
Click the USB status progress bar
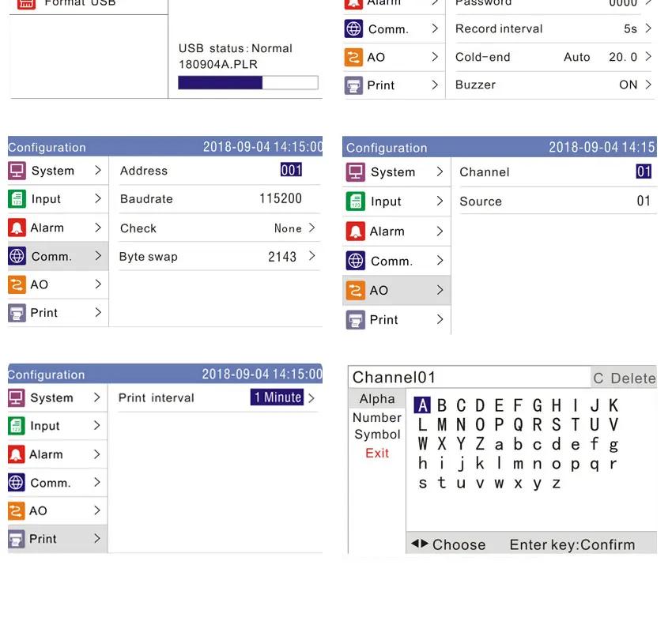click(248, 83)
